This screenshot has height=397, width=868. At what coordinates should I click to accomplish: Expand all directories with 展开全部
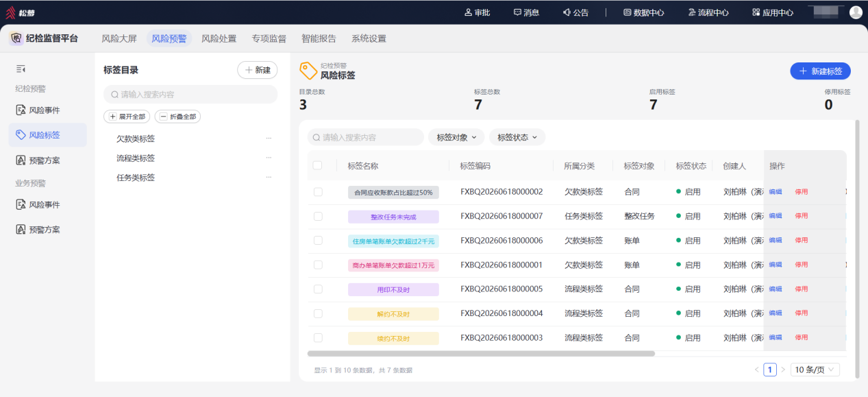coord(127,117)
